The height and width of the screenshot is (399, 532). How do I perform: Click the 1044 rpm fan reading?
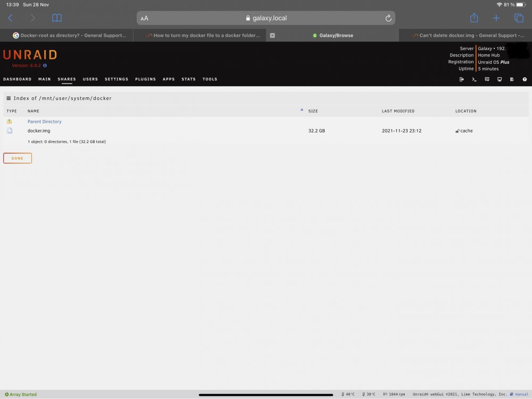(394, 394)
